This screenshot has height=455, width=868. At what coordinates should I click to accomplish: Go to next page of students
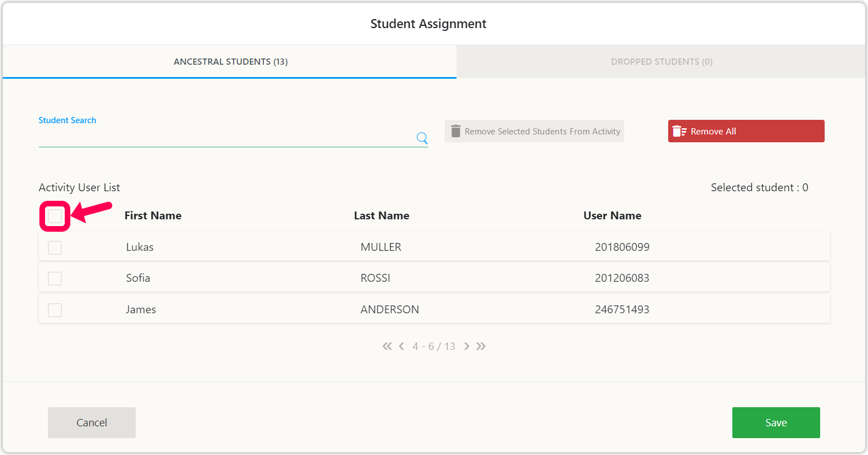[x=467, y=346]
